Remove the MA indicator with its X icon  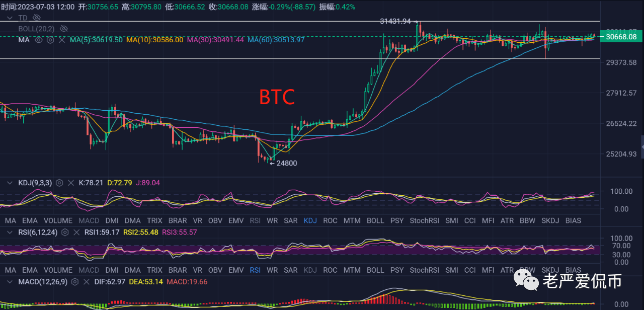coord(62,39)
